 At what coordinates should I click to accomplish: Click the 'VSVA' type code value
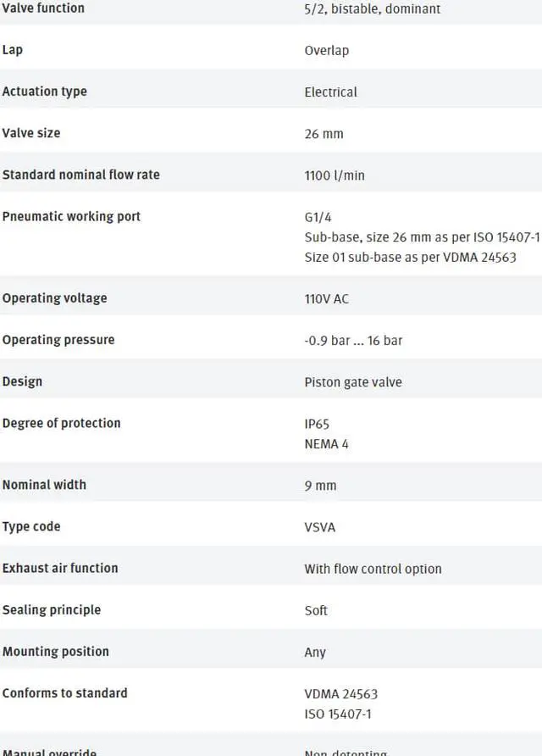click(320, 527)
